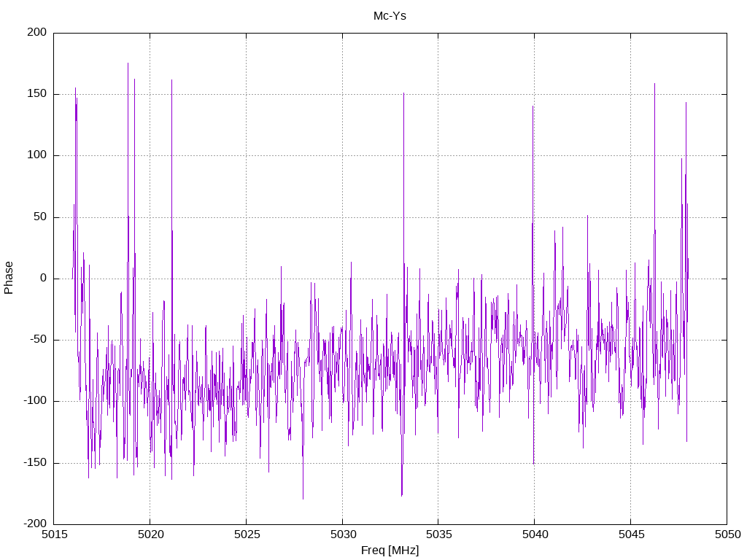Click the 0 y-axis tick label

point(43,278)
